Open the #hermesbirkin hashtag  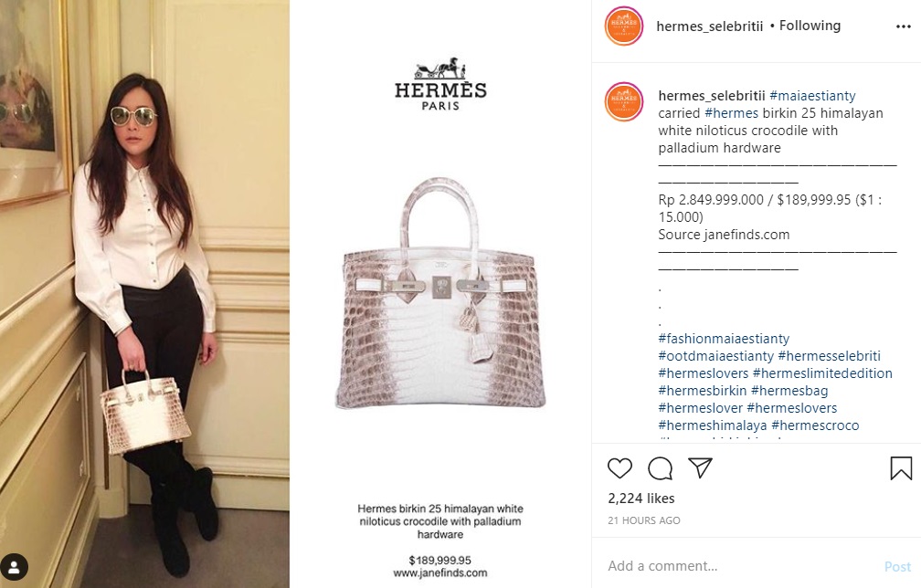pos(702,391)
